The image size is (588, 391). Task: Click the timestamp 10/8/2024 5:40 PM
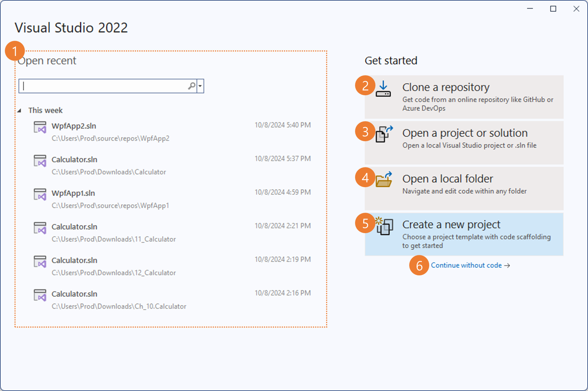click(x=283, y=125)
